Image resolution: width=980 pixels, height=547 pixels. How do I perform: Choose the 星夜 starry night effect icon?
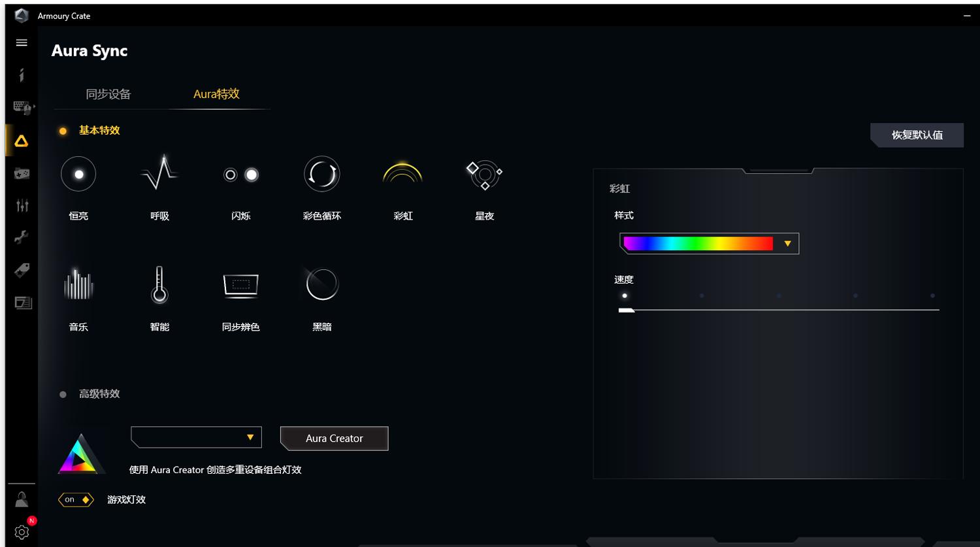pyautogui.click(x=484, y=175)
